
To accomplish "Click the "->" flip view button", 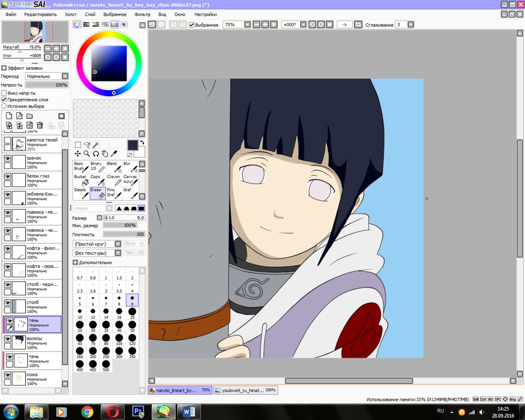I will coord(344,25).
